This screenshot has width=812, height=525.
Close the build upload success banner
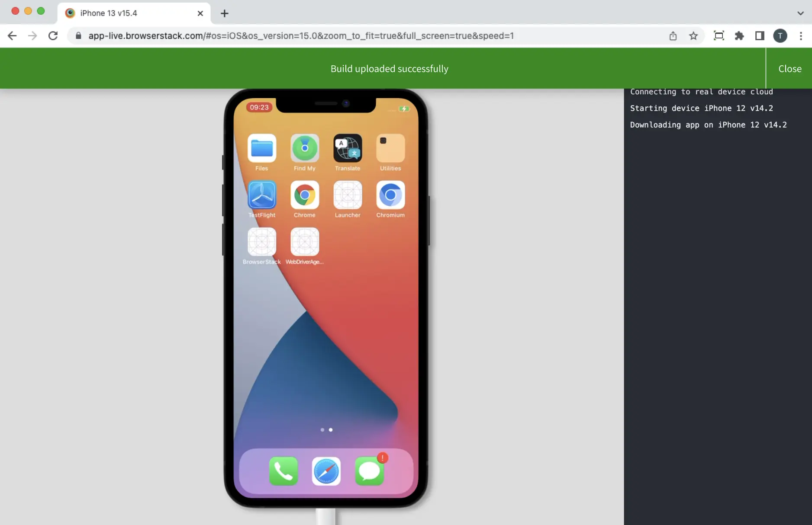(790, 68)
